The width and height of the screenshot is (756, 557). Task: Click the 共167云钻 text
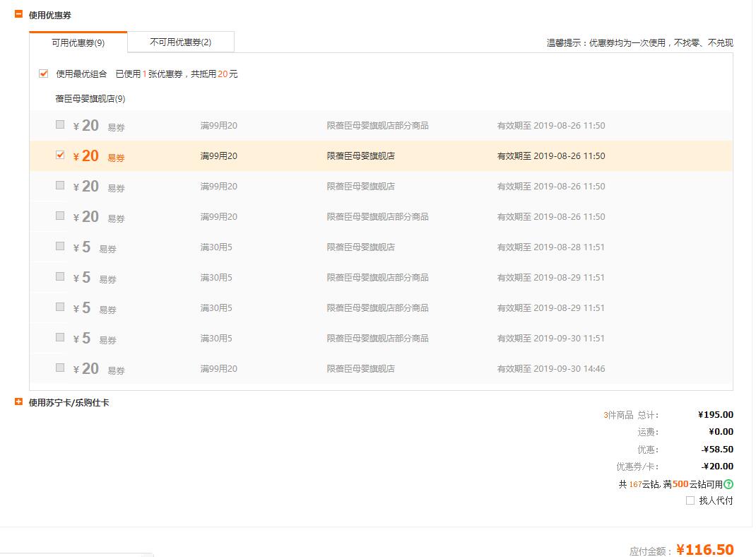click(x=639, y=484)
